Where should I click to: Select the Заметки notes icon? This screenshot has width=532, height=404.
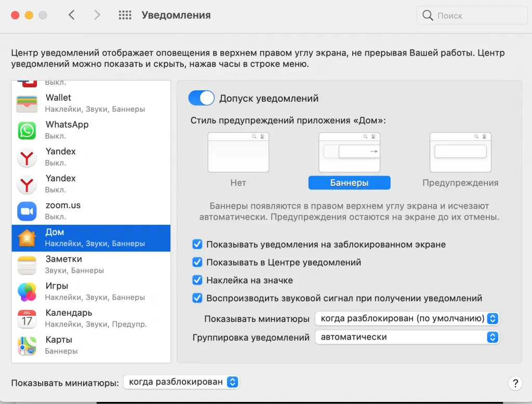pyautogui.click(x=27, y=264)
